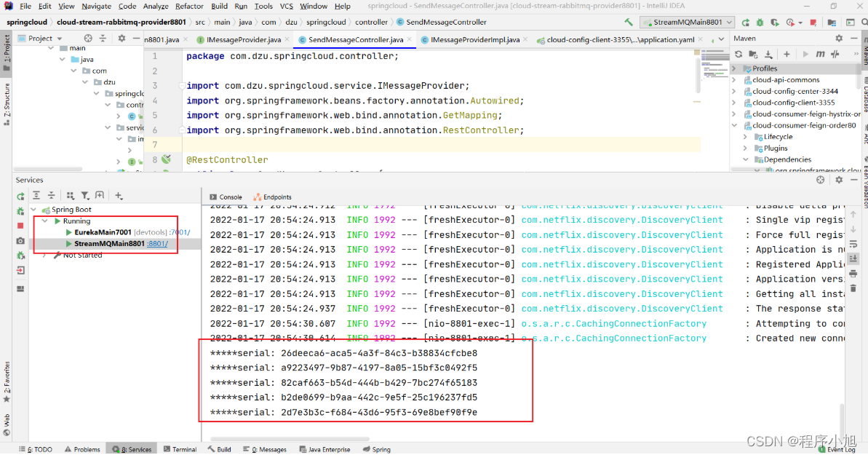Image resolution: width=868 pixels, height=455 pixels.
Task: Click the Run with Profiler icon
Action: (790, 22)
